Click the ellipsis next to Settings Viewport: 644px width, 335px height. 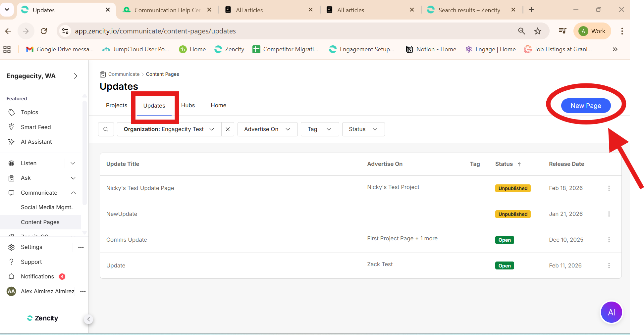[x=81, y=247]
